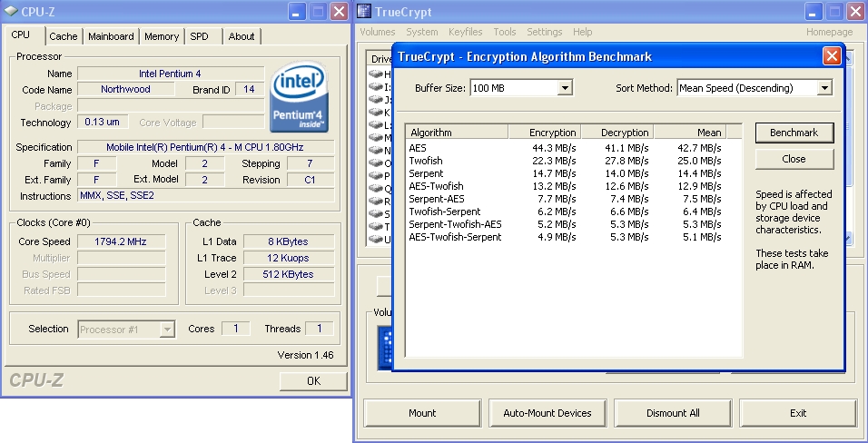Screen dimensions: 868x443
Task: Click the L1 Trace value 12 Kuops
Action: [289, 258]
